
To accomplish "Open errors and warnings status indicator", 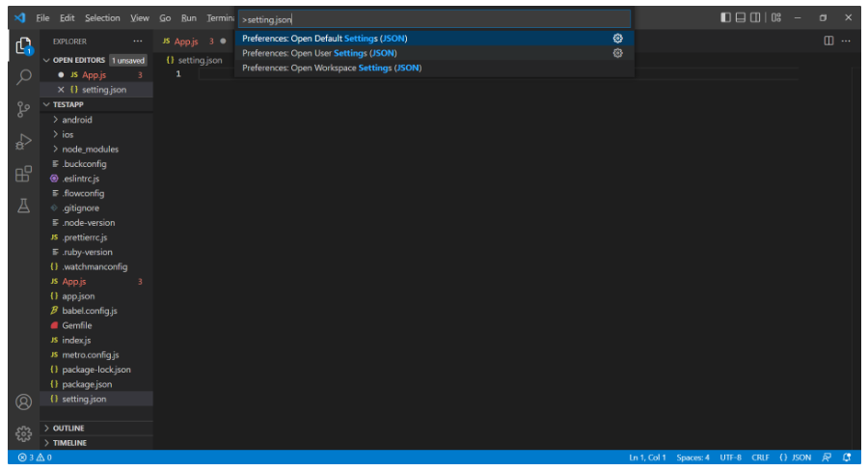I will coord(35,457).
